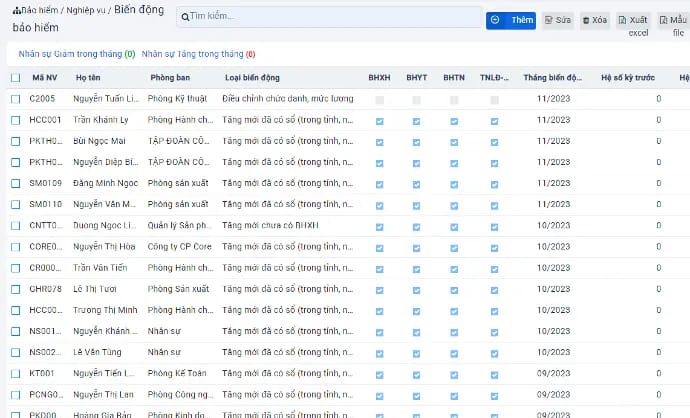Click the organization tree icon in the breadcrumb
690x418 pixels.
coord(17,11)
